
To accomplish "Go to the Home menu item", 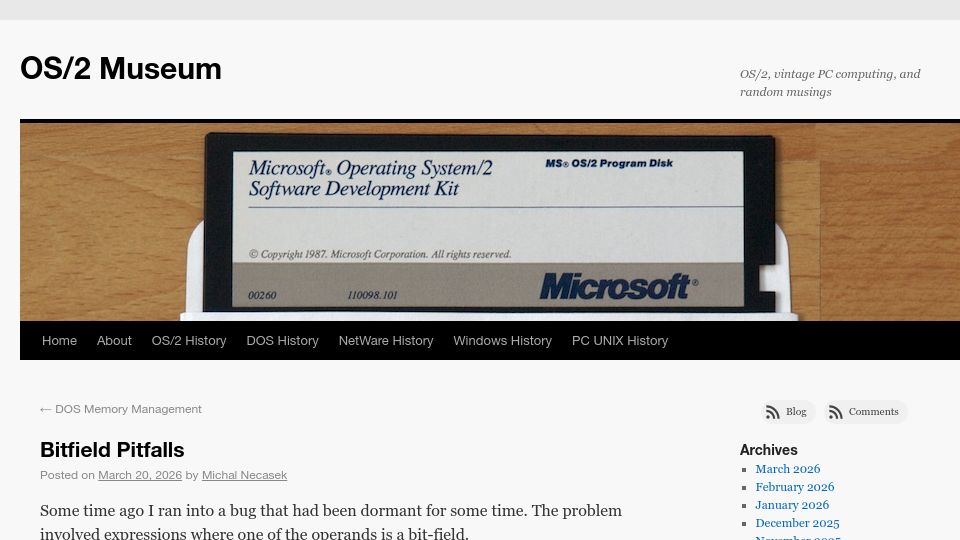I will tap(59, 340).
